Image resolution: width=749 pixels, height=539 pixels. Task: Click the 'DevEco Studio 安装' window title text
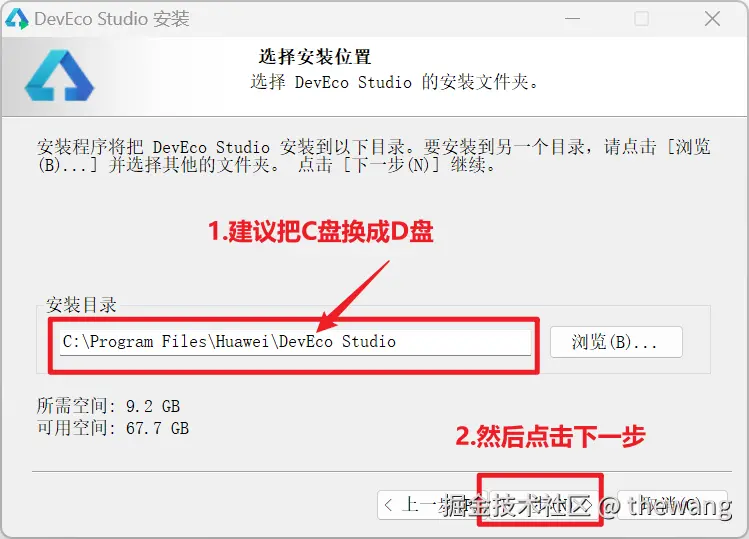click(x=112, y=19)
